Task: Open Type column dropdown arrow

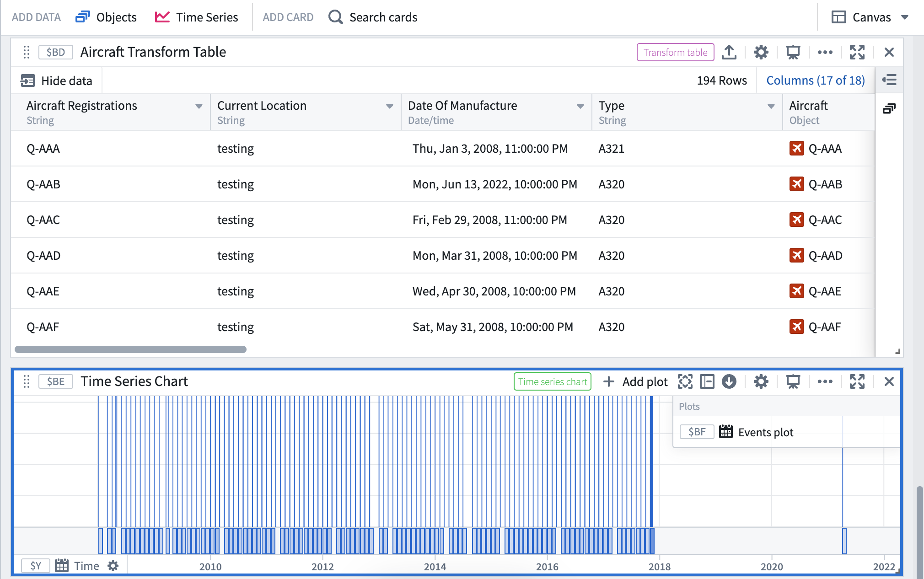Action: [771, 107]
